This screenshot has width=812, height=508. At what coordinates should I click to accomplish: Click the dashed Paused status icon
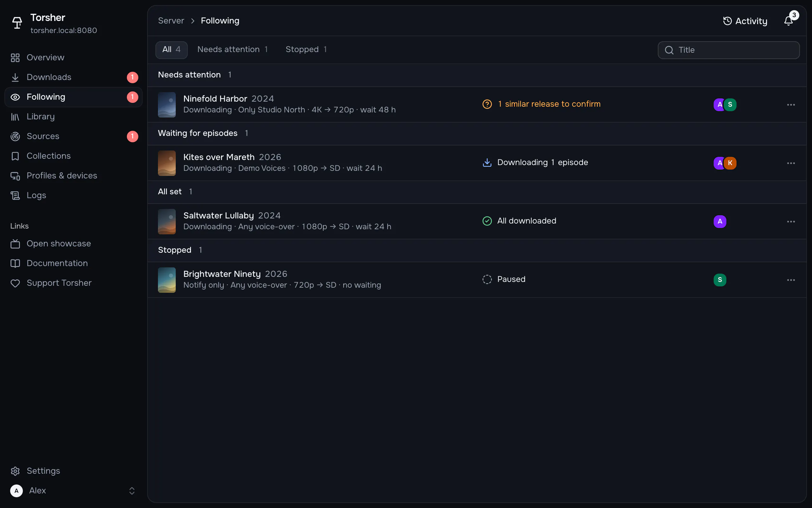[x=487, y=279]
